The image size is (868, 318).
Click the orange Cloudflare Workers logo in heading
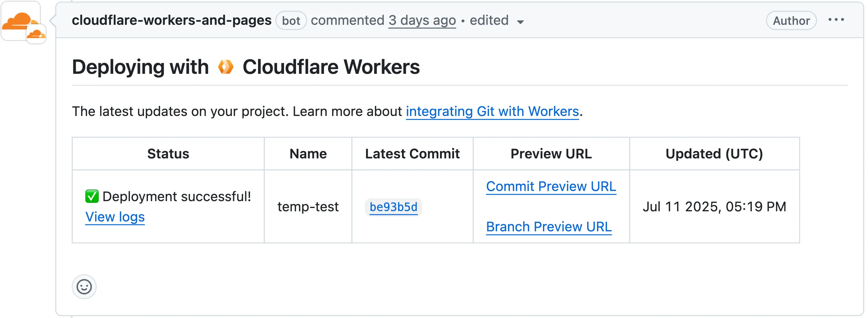(x=225, y=67)
